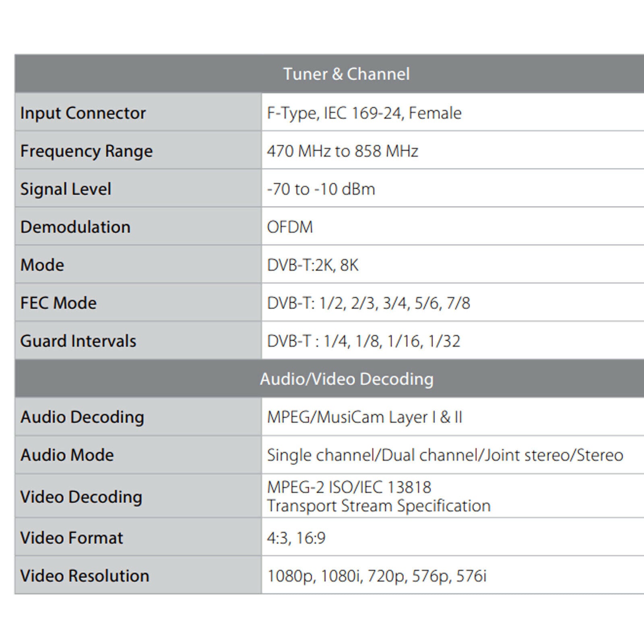Viewport: 644px width, 644px height.
Task: Click the Signal Level label cell
Action: click(x=66, y=189)
